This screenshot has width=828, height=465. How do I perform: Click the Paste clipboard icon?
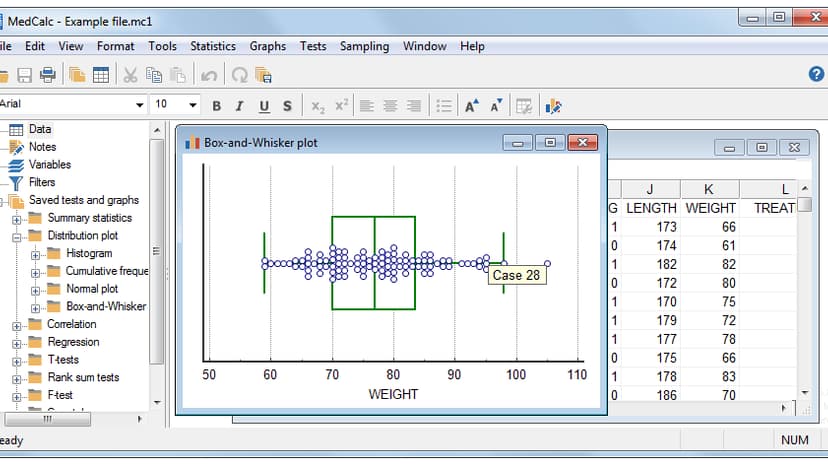click(x=178, y=75)
